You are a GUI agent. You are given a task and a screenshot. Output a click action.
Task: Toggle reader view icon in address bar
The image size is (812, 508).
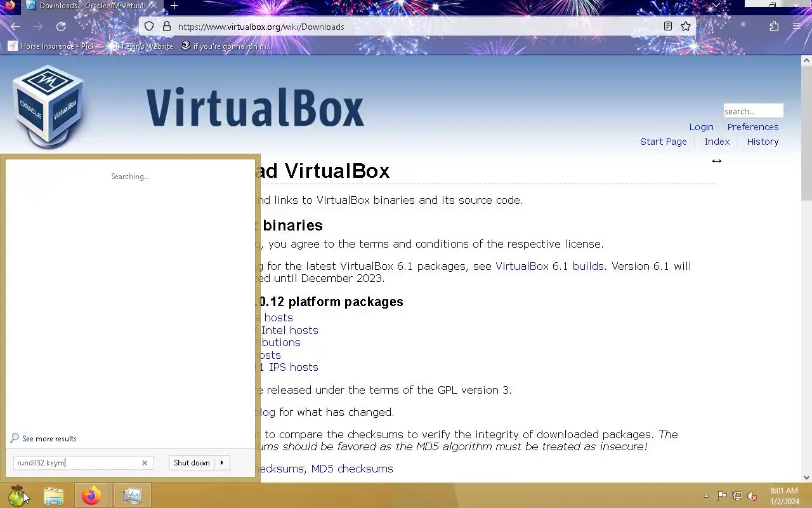[668, 27]
